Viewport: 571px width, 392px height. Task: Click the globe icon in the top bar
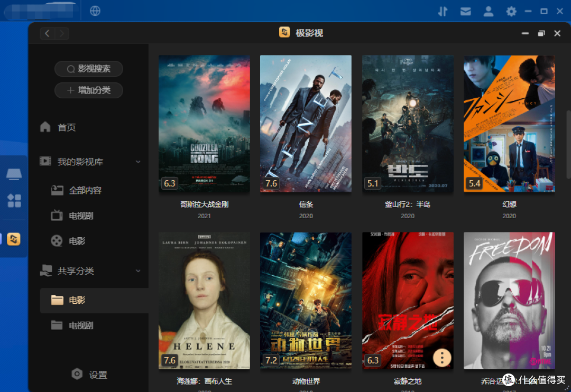pos(95,11)
